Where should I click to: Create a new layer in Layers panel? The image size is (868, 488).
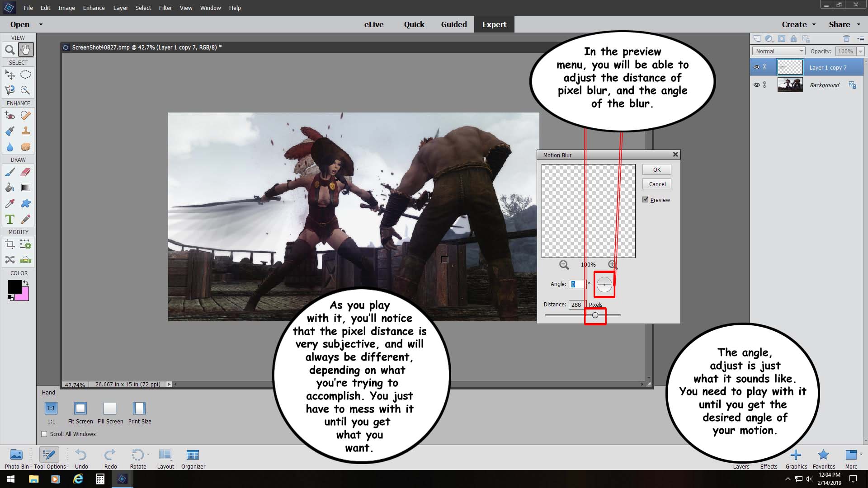[x=757, y=39]
